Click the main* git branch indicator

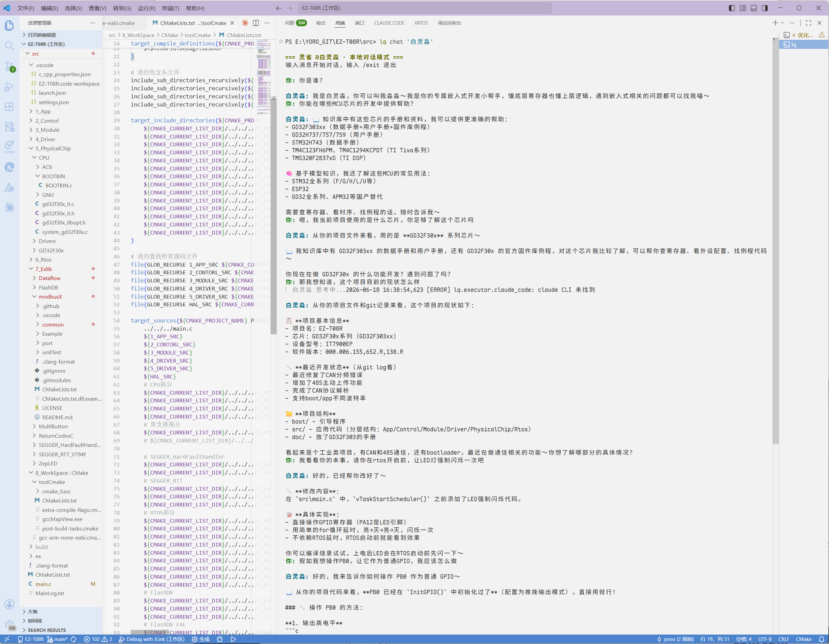[57, 639]
